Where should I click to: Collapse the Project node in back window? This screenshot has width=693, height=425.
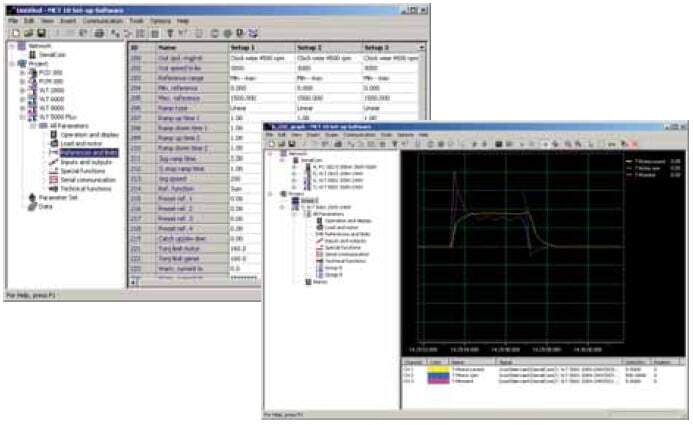click(x=12, y=64)
